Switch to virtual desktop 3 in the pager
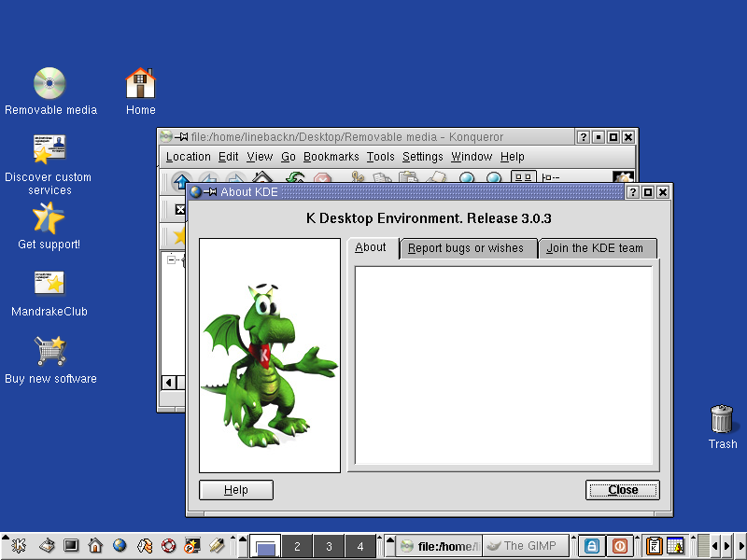Screen dimensions: 747x560 tap(328, 547)
